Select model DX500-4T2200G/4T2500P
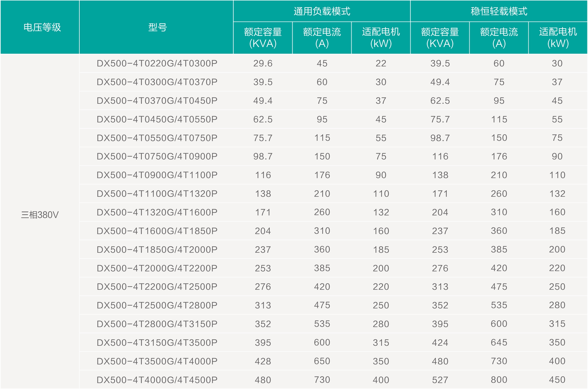Image resolution: width=588 pixels, height=389 pixels. point(157,287)
